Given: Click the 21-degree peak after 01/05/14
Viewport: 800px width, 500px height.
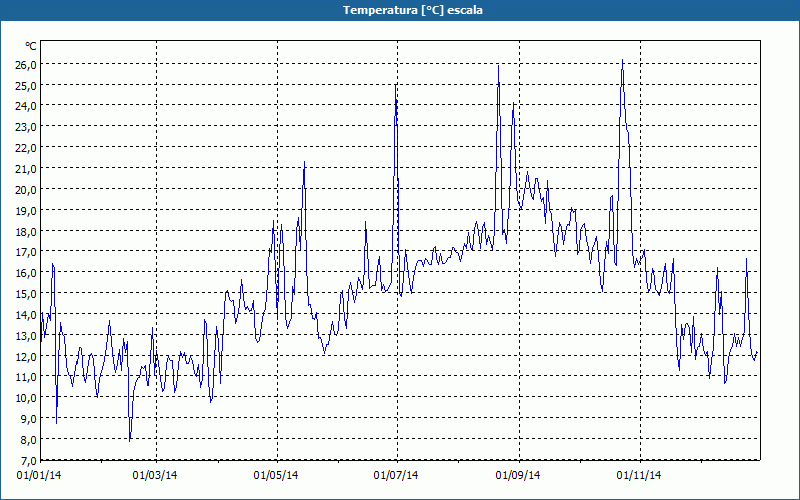Looking at the screenshot, I should click(304, 163).
